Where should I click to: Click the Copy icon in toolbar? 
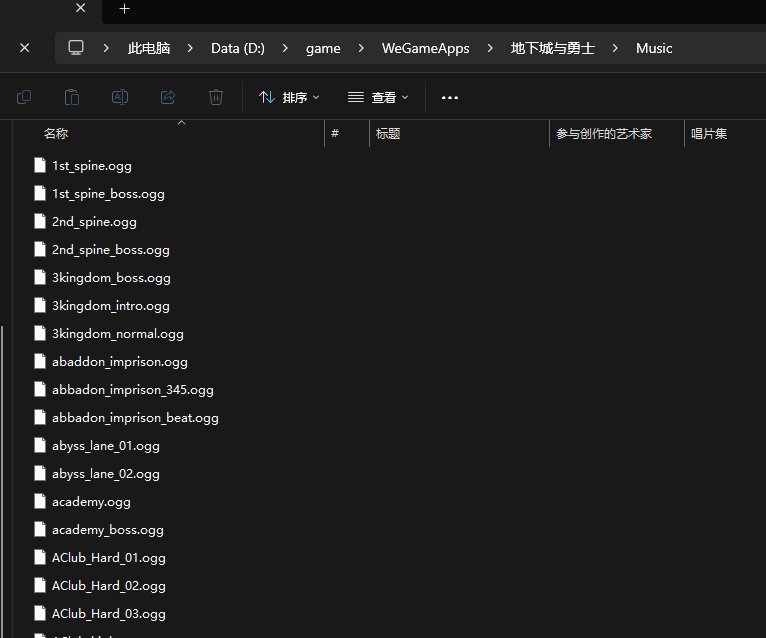(24, 97)
